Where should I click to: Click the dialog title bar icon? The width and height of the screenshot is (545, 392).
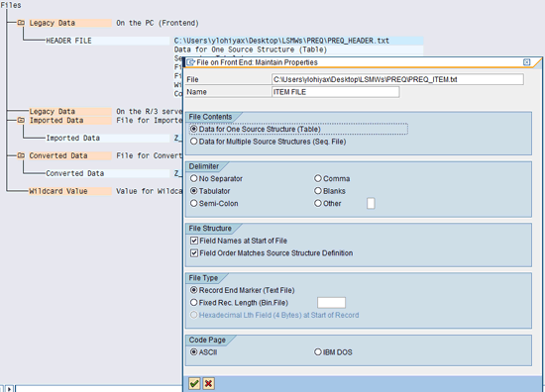(190, 62)
